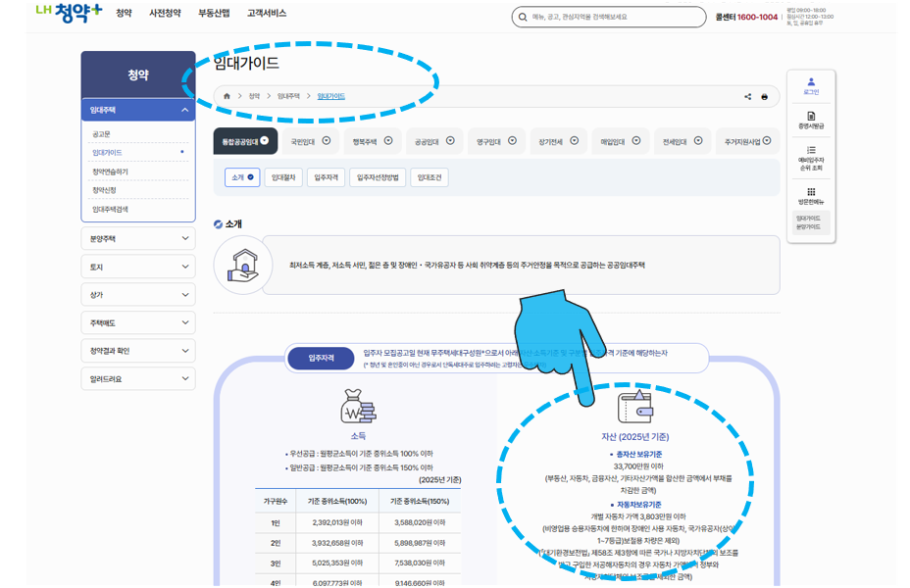
Task: Click the home icon in the breadcrumb
Action: tap(227, 95)
